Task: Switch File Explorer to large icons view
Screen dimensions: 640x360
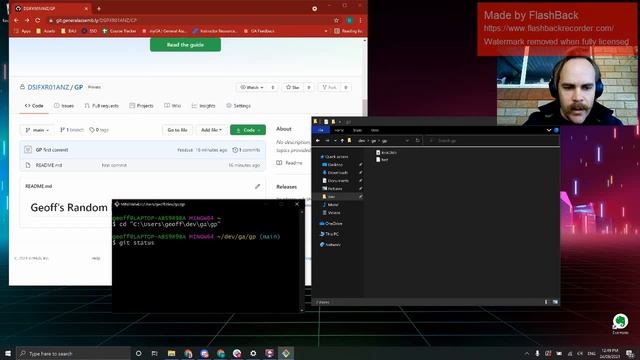Action: coord(555,302)
